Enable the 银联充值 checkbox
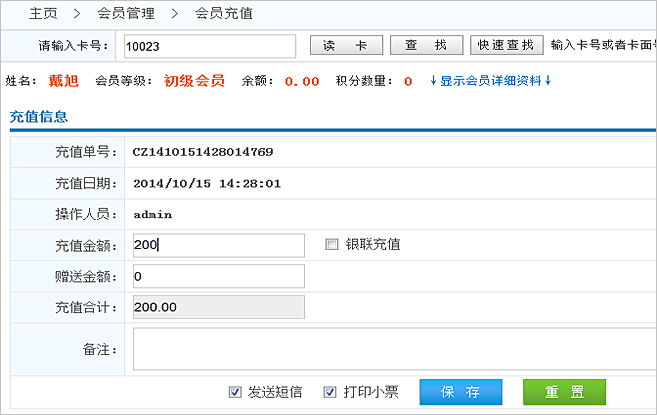Viewport: 659px width, 415px height. pos(332,245)
